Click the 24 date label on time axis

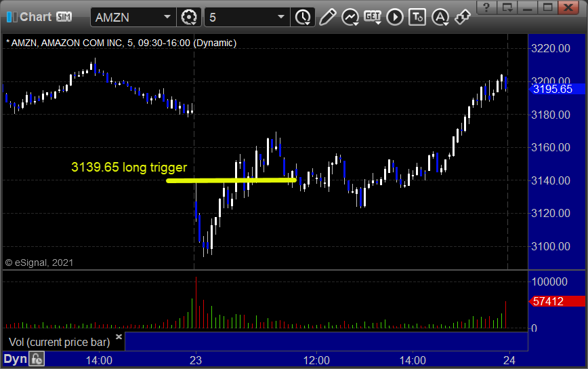[509, 360]
